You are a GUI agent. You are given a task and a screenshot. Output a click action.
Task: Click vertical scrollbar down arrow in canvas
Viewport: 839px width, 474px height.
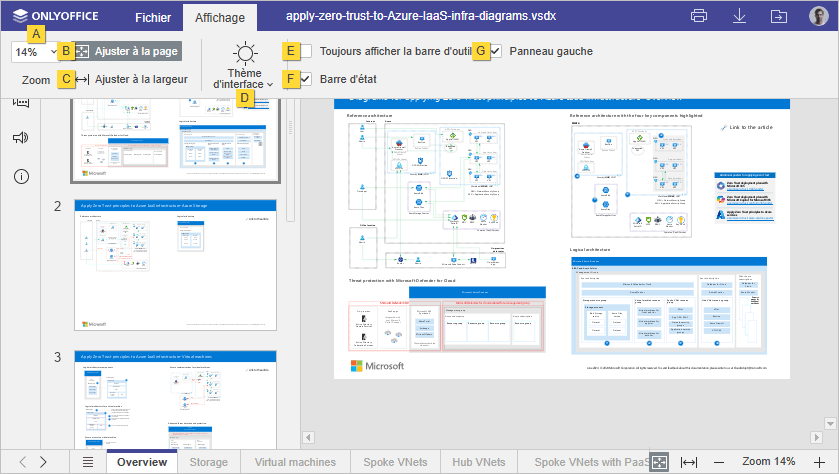830,424
